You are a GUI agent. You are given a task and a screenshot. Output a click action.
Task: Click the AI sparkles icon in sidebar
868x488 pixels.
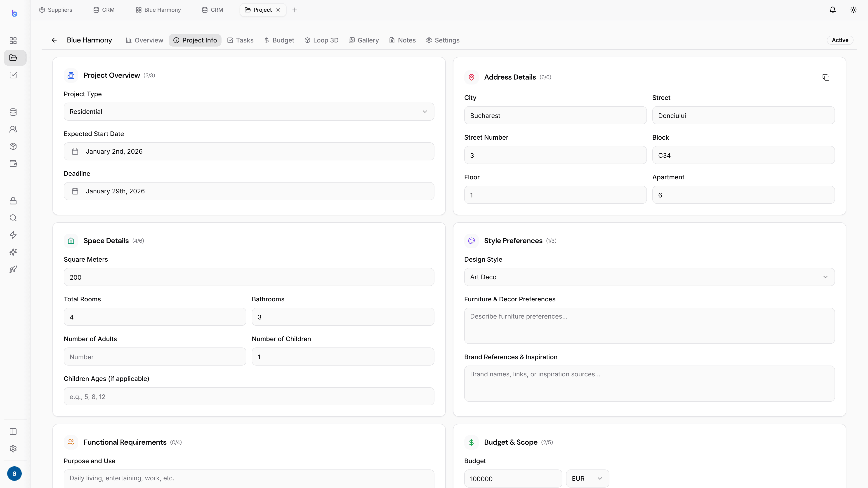pyautogui.click(x=13, y=252)
